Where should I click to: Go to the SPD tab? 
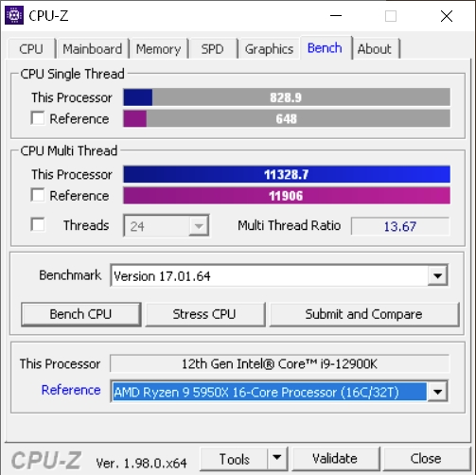[x=213, y=49]
